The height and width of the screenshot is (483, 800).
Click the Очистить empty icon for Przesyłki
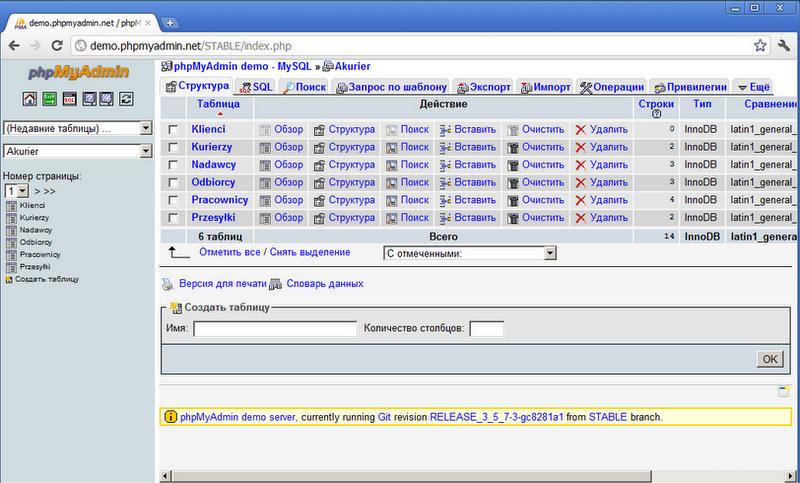(x=513, y=218)
